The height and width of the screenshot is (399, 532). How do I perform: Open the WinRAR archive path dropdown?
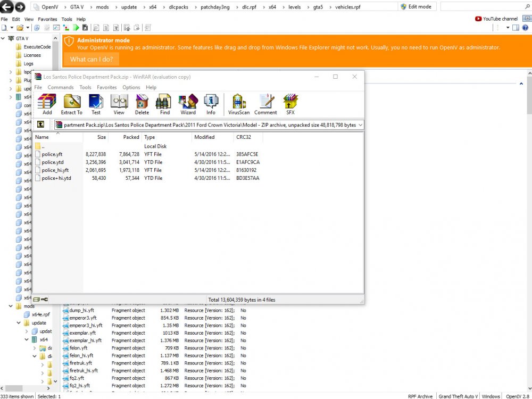pyautogui.click(x=361, y=124)
